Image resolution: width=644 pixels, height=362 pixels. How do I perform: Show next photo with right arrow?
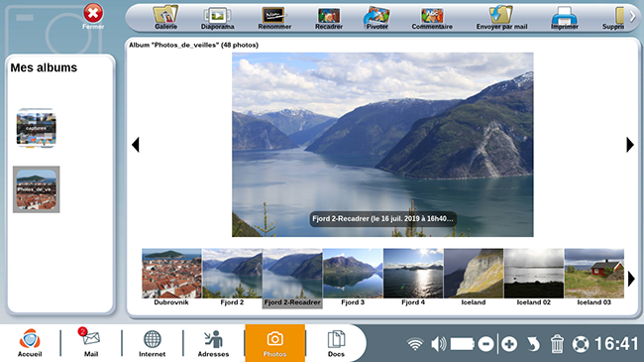(630, 145)
